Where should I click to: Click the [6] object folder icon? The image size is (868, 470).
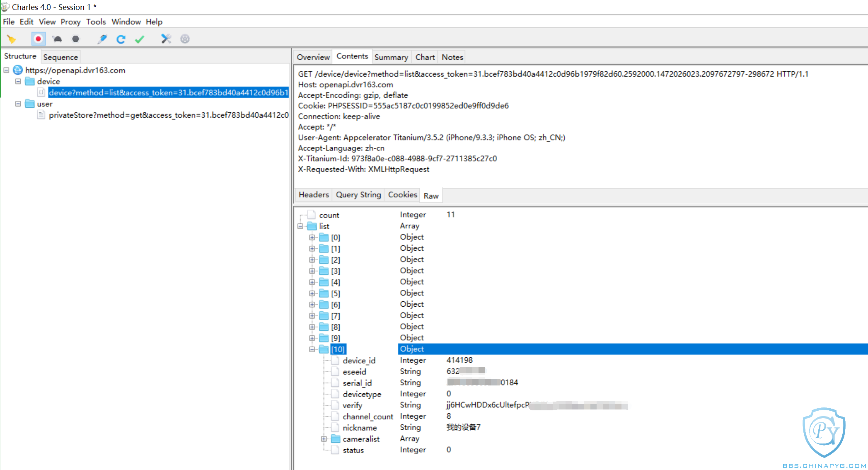[x=324, y=305]
